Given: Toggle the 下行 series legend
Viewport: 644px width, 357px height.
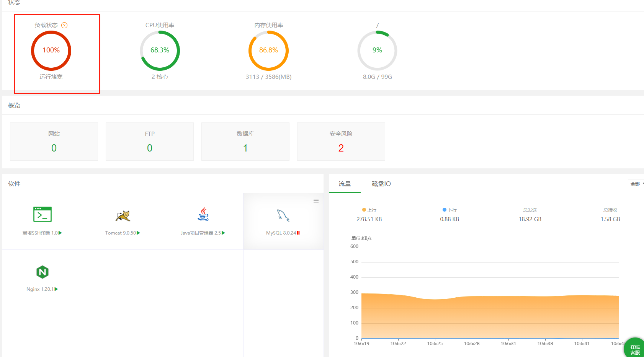Looking at the screenshot, I should click(x=449, y=210).
